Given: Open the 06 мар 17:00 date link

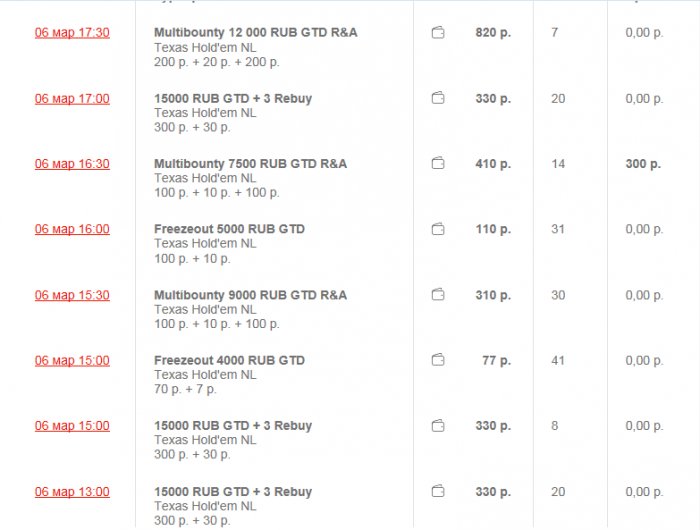Looking at the screenshot, I should [x=72, y=99].
